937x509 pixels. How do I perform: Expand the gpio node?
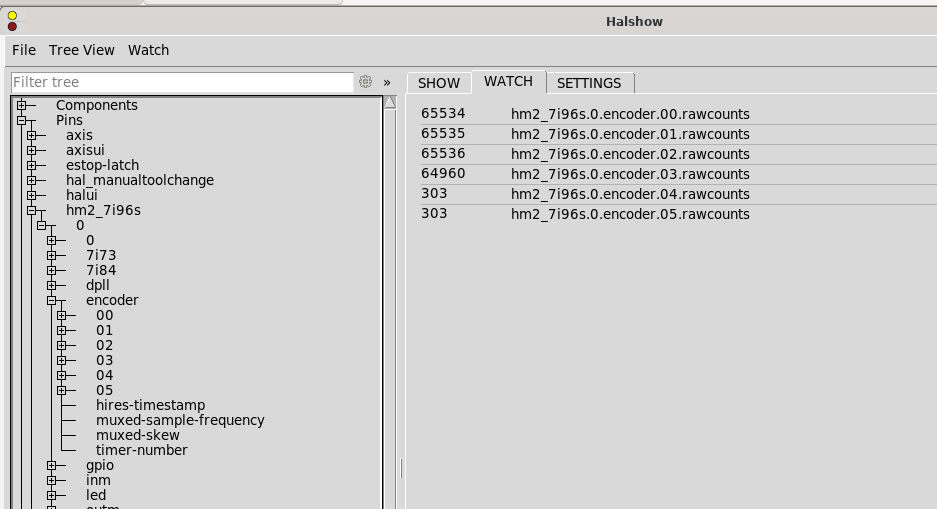[52, 465]
